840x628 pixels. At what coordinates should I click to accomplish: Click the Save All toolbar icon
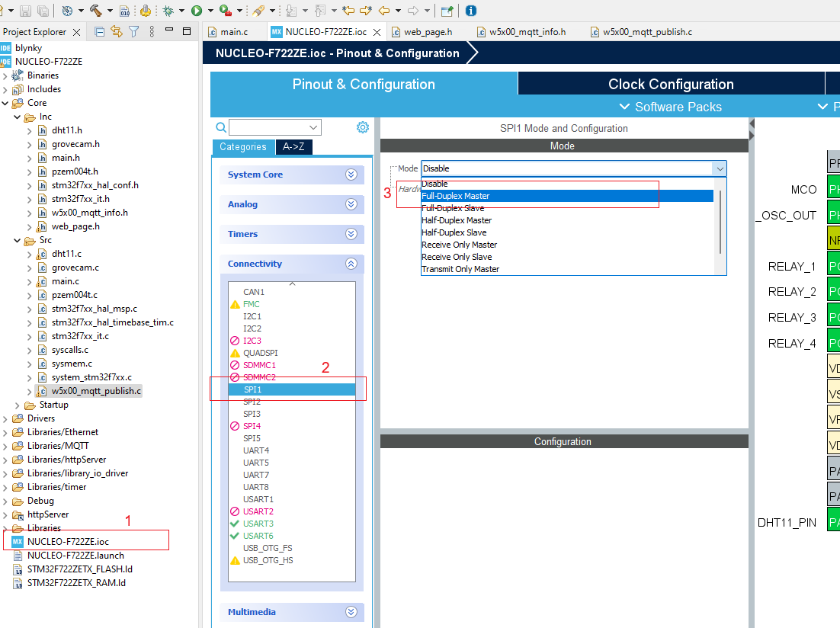click(x=43, y=11)
